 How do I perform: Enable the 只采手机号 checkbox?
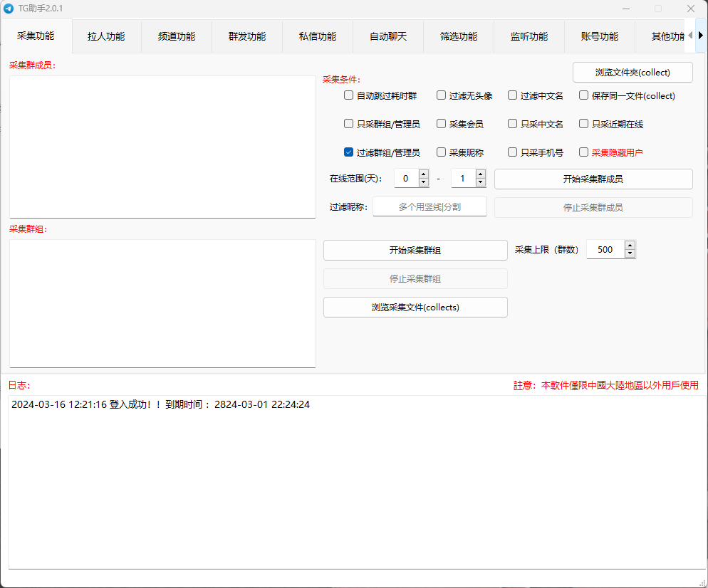512,152
